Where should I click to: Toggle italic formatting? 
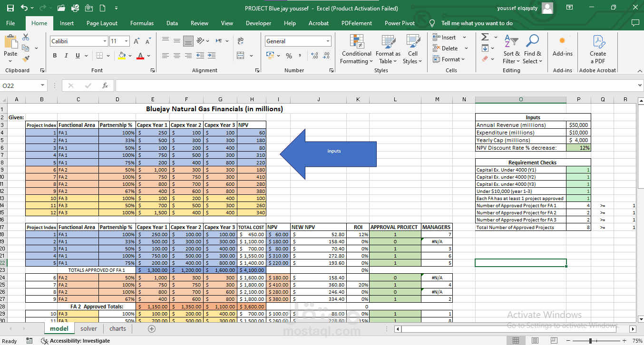(66, 56)
